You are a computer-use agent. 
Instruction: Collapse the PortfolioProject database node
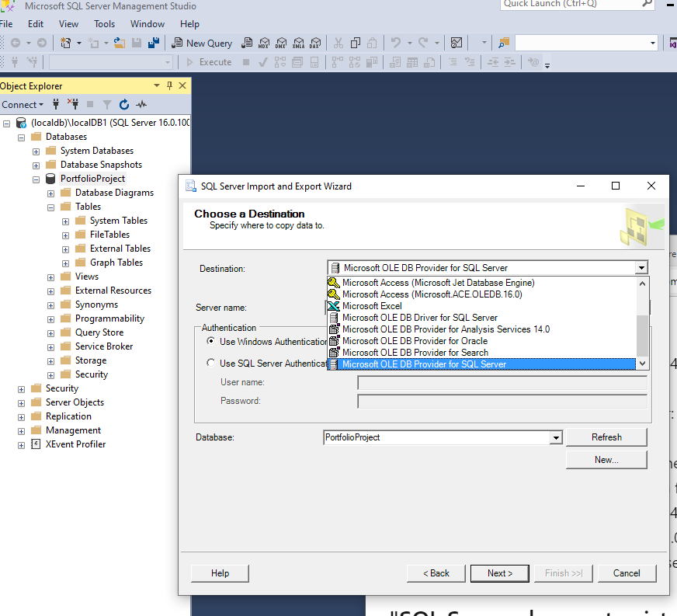(x=36, y=179)
